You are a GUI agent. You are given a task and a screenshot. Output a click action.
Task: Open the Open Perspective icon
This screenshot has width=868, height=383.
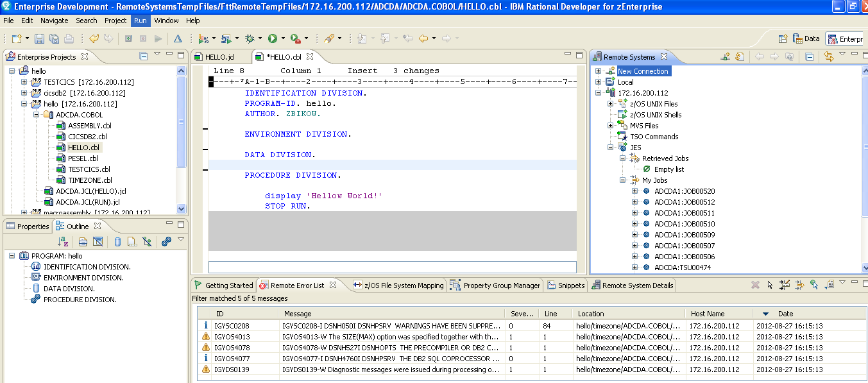click(783, 38)
